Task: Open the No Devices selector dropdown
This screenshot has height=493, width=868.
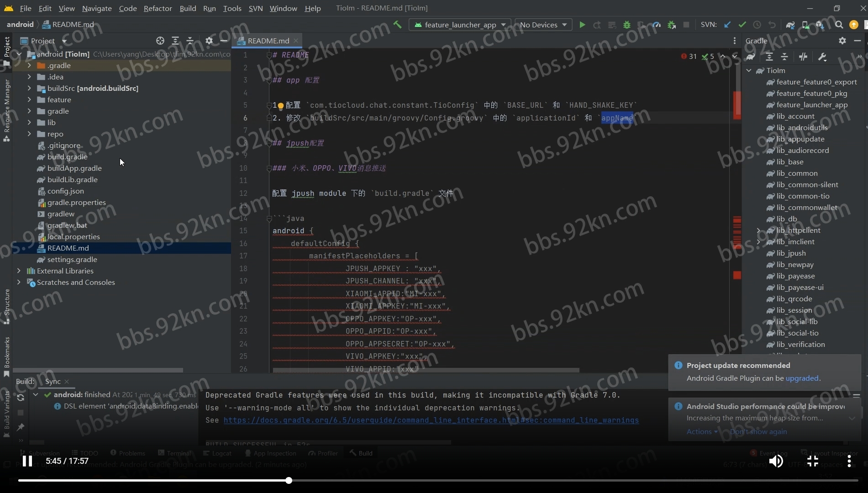Action: [x=543, y=25]
